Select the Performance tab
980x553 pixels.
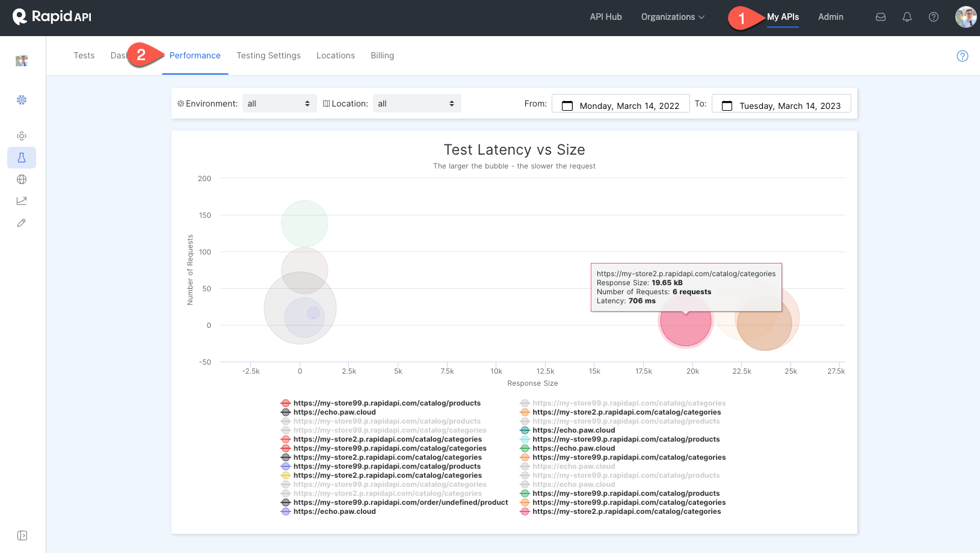pyautogui.click(x=195, y=55)
